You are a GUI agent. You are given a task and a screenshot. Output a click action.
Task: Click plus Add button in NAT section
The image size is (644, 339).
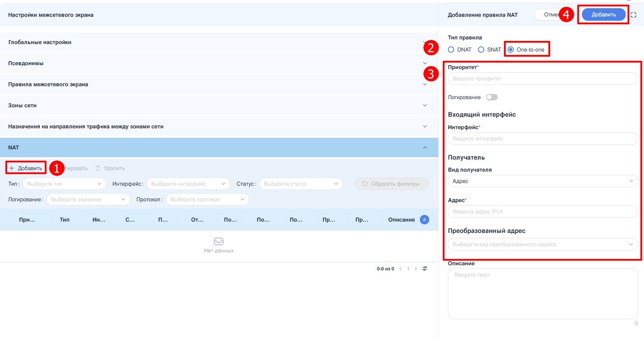click(x=26, y=168)
